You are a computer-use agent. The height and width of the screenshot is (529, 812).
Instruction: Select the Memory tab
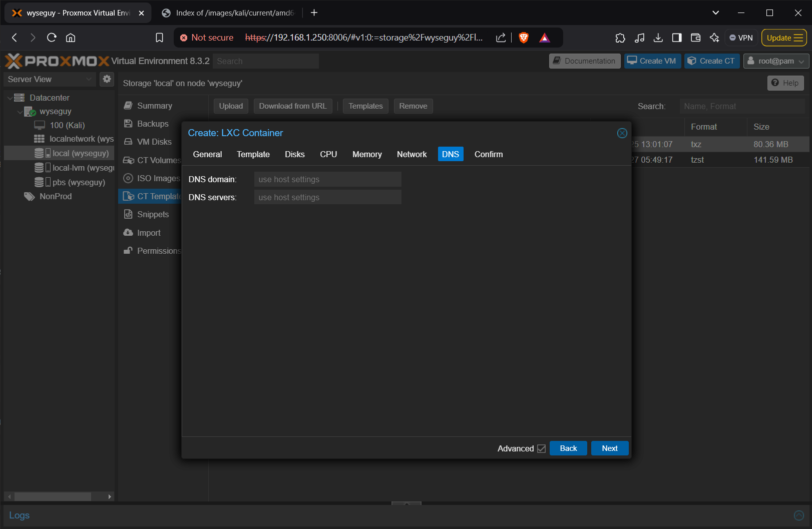[x=367, y=154]
